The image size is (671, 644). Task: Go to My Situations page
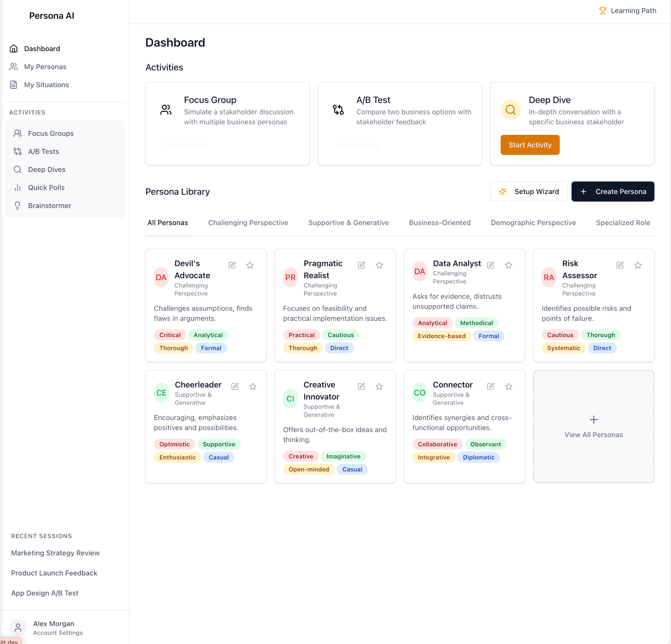[46, 85]
